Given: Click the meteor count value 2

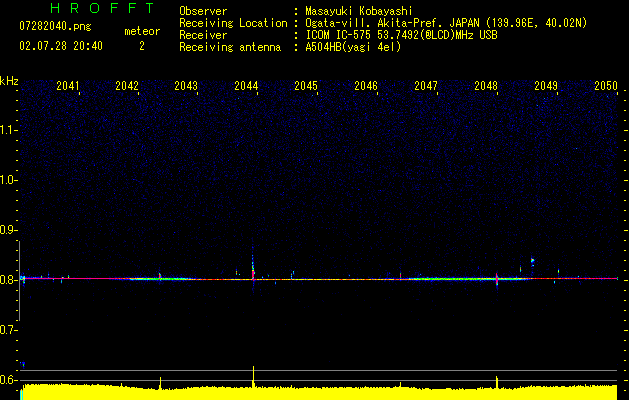Looking at the screenshot, I should click(142, 46).
